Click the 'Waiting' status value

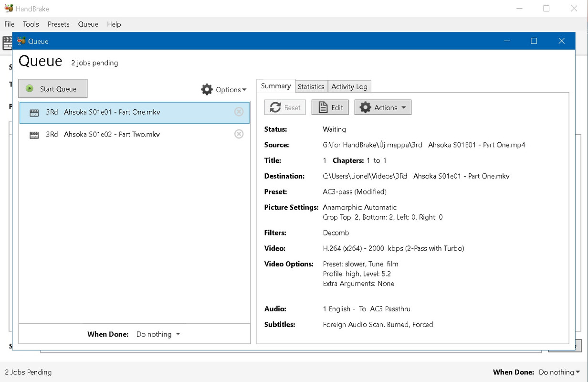pos(334,129)
